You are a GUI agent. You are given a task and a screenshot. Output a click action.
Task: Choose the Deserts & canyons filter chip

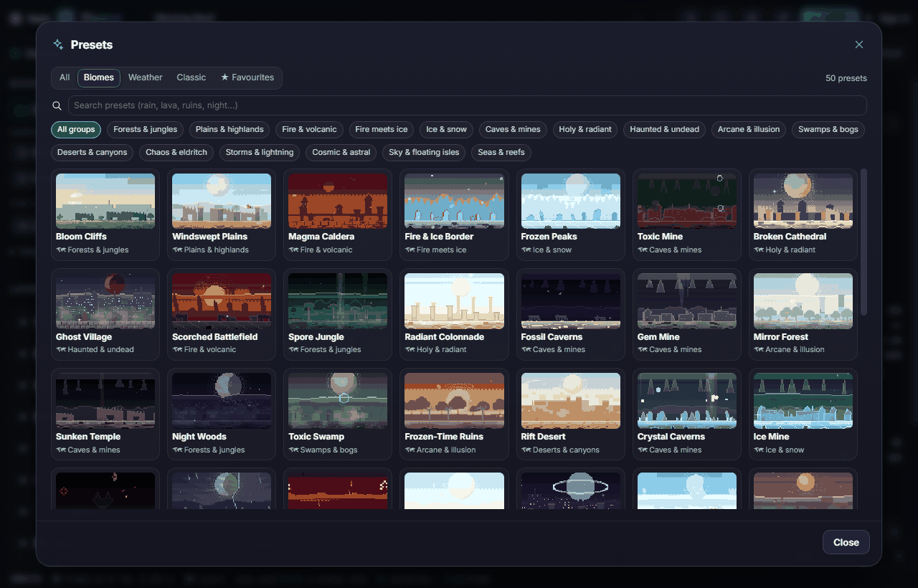92,153
